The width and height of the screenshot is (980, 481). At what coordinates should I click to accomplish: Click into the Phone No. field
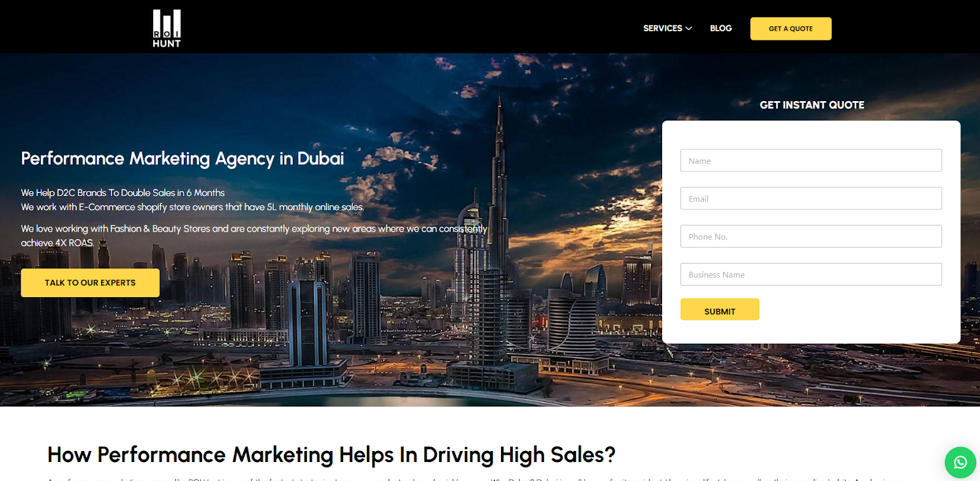coord(811,237)
